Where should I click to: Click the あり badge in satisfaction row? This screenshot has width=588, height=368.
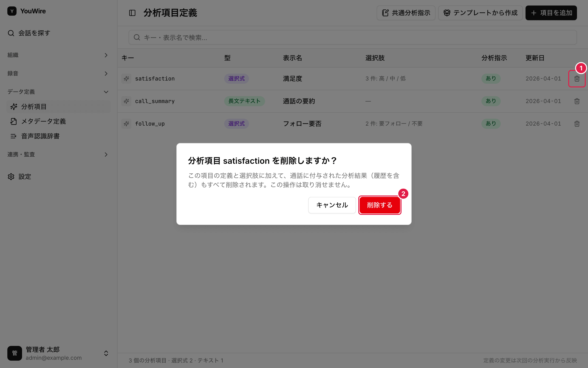pos(491,79)
